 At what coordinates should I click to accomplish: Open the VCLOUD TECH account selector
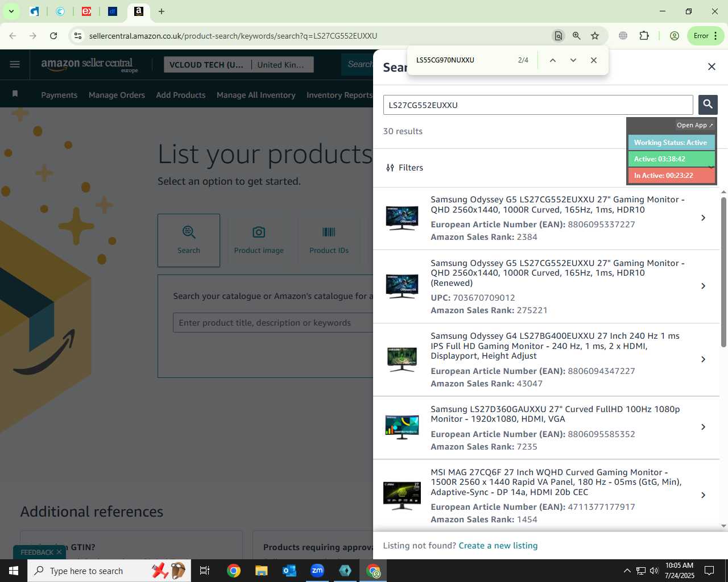[x=206, y=65]
